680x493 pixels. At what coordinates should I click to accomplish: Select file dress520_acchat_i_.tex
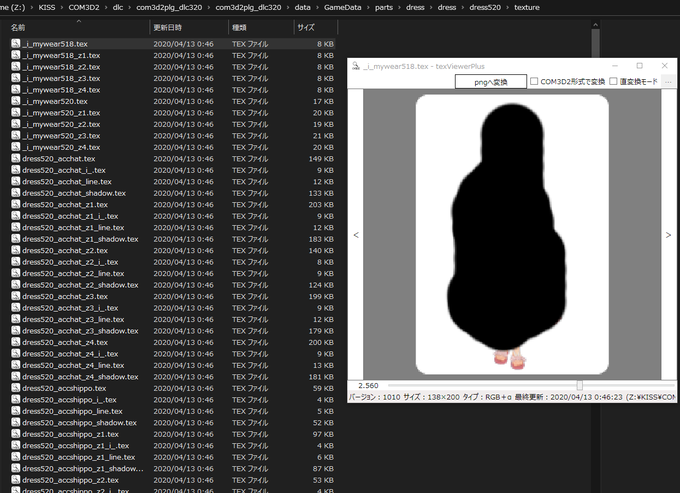click(x=64, y=170)
